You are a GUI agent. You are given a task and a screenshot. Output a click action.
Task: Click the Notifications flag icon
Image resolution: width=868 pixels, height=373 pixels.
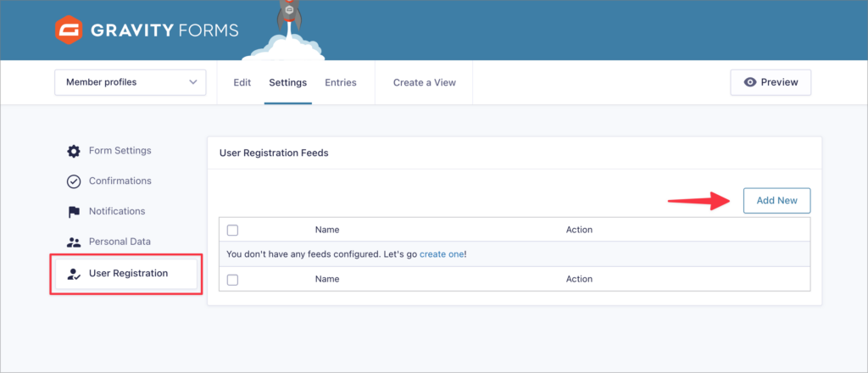coord(74,211)
